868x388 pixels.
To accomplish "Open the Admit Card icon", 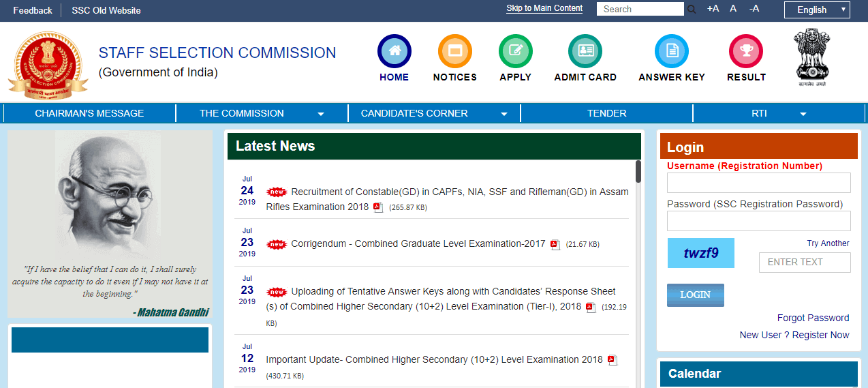I will (585, 51).
